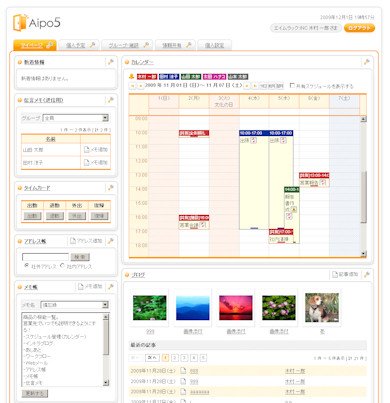
Task: Click the 外出 timecard button
Action: click(77, 216)
